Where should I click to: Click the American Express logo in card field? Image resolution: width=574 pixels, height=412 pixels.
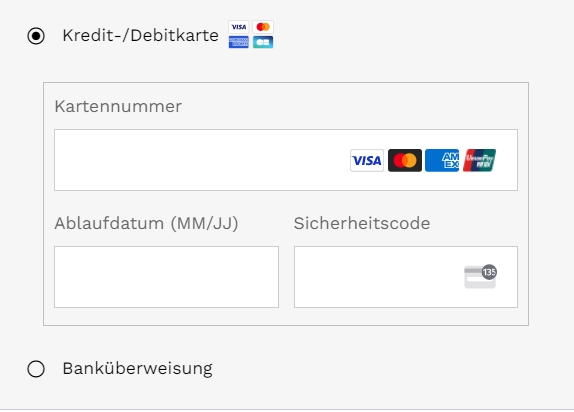pos(442,160)
